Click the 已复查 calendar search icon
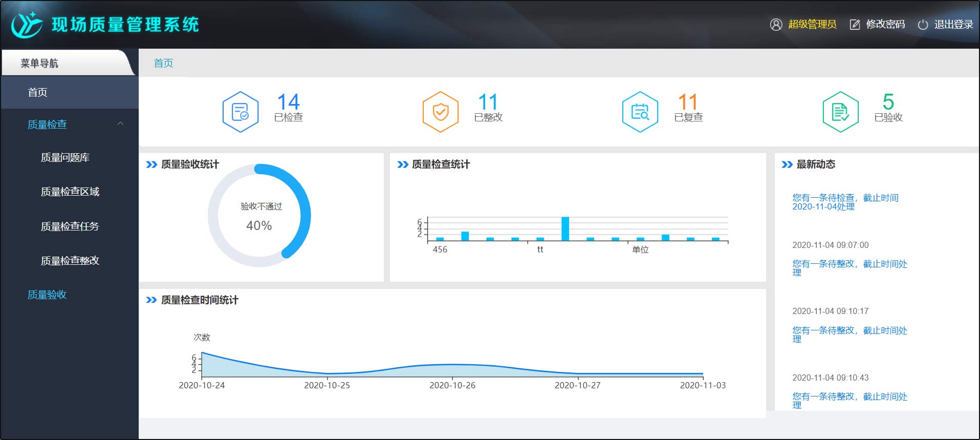This screenshot has height=440, width=980. pyautogui.click(x=640, y=112)
